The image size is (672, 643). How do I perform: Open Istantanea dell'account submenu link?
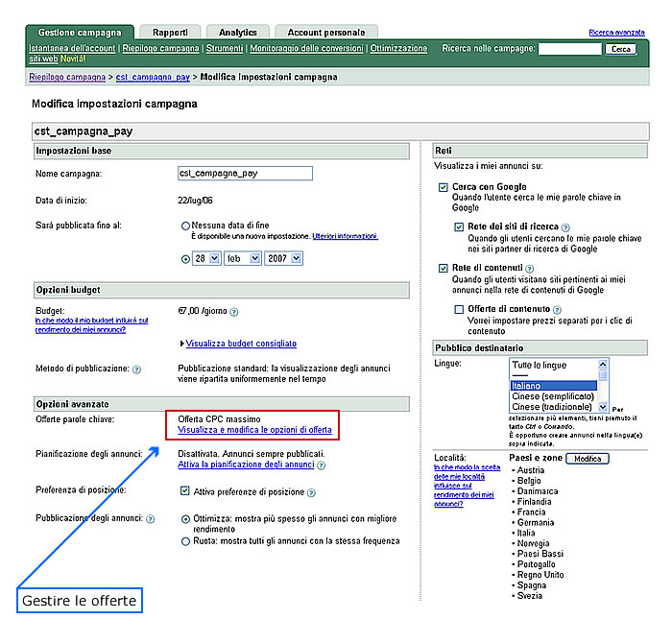click(72, 48)
